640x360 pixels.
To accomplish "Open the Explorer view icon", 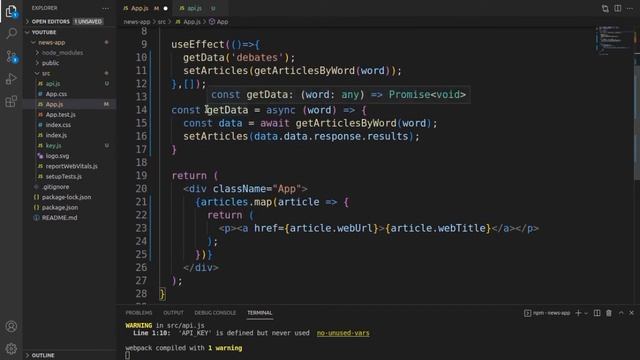I will [11, 11].
